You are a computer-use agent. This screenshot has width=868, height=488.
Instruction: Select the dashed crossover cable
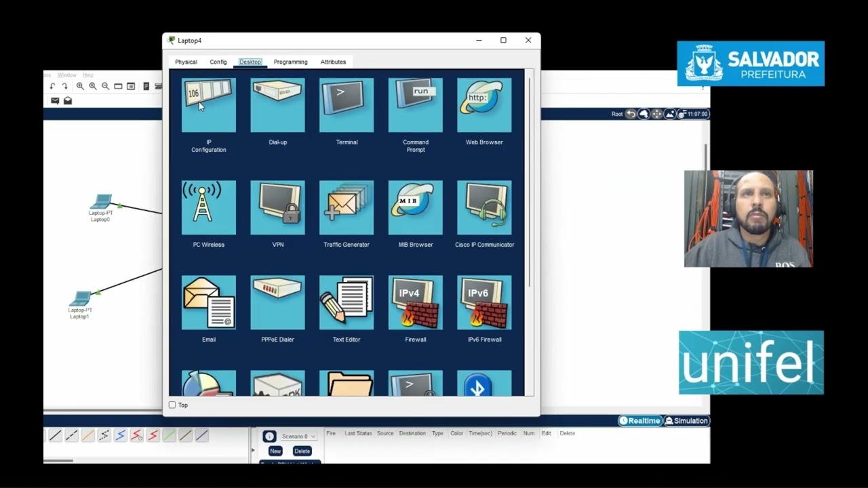coord(72,435)
